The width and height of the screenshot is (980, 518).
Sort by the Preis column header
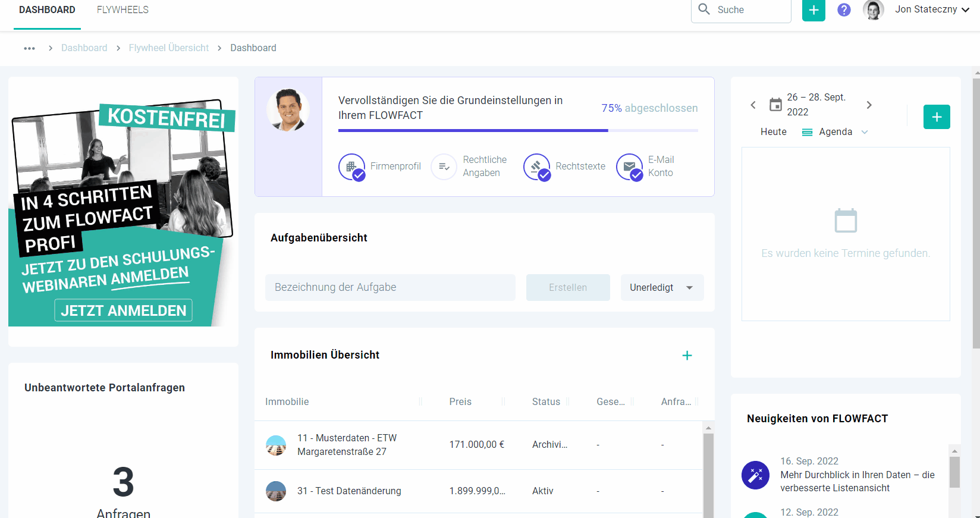point(460,402)
